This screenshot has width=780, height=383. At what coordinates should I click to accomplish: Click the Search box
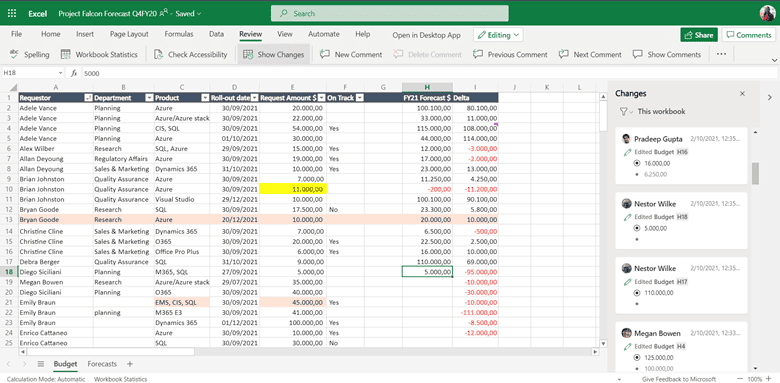(x=390, y=13)
